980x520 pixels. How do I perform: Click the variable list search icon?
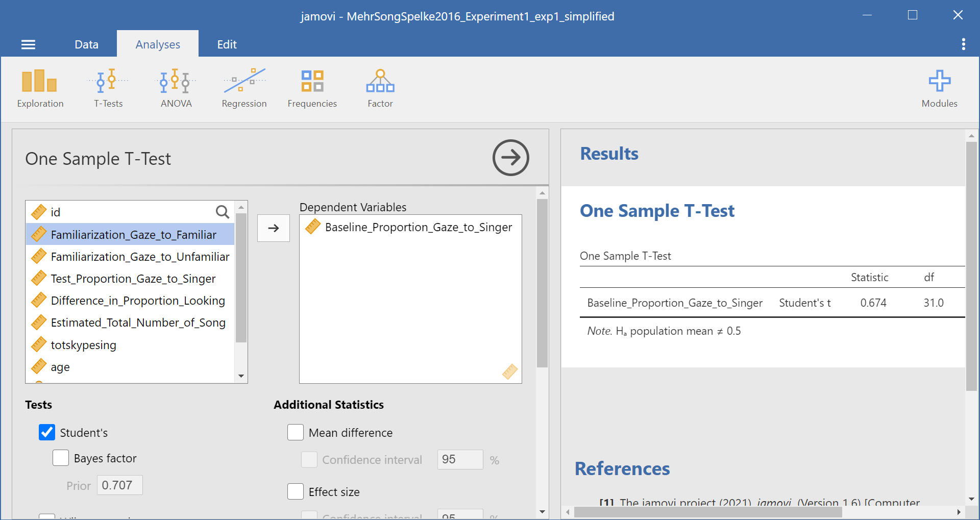tap(222, 212)
